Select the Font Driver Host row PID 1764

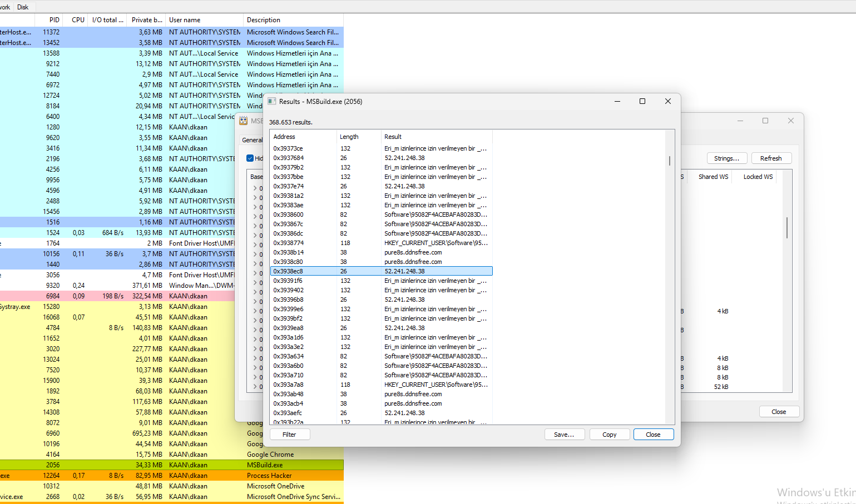(117, 243)
